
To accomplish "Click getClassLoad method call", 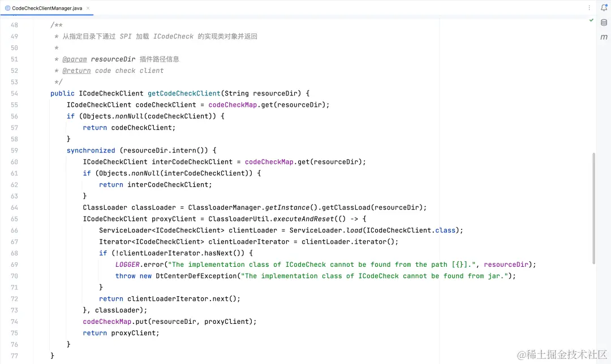I will [x=346, y=207].
